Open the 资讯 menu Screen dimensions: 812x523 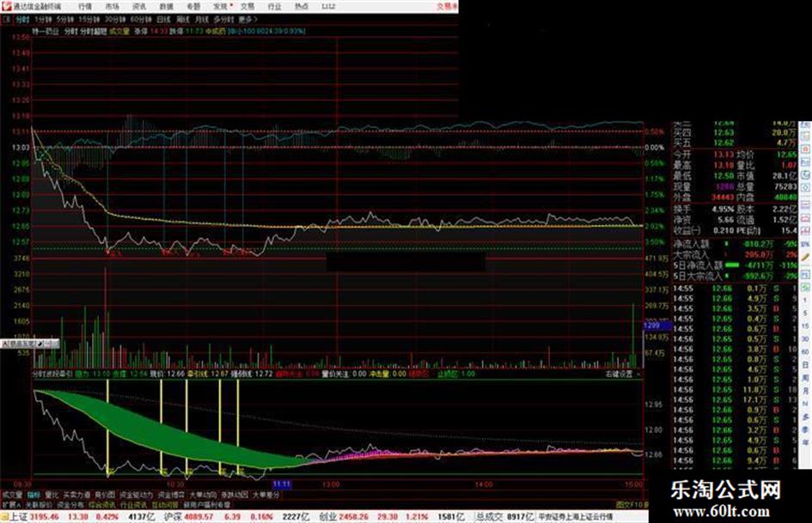click(139, 7)
